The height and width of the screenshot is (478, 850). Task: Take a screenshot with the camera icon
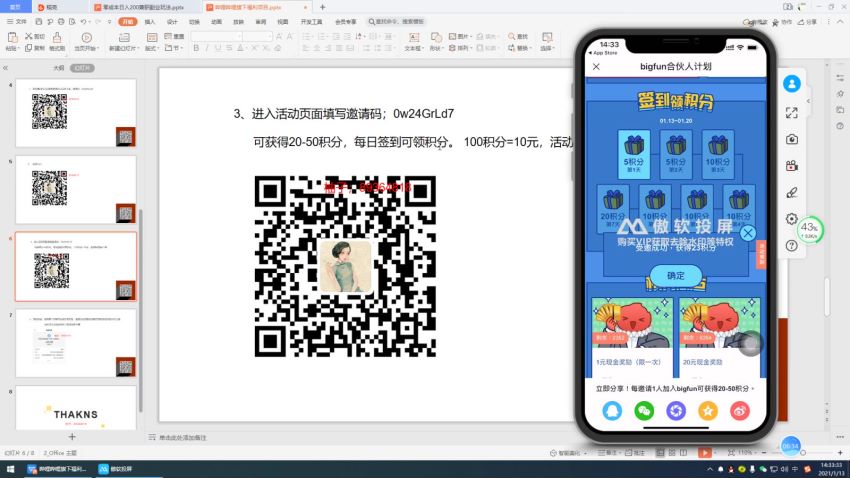click(791, 139)
